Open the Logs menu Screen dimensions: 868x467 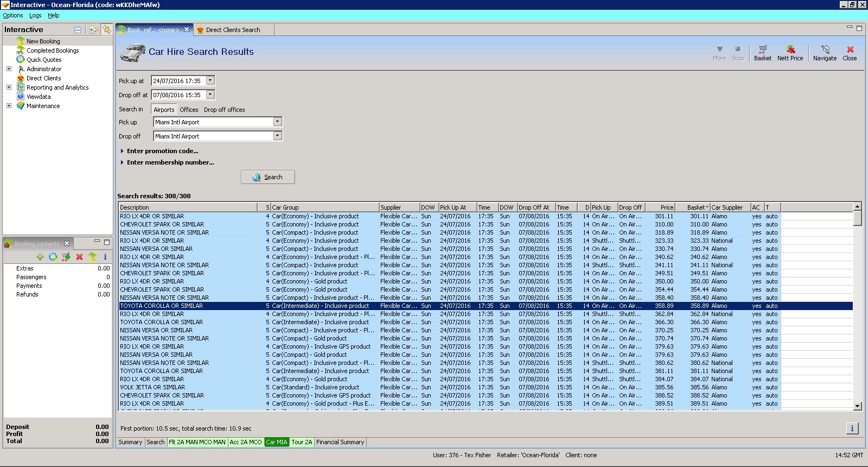pos(35,15)
